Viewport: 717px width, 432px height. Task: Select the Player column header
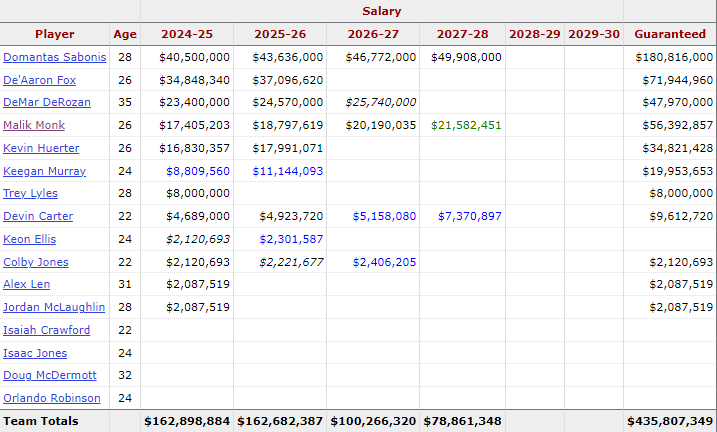pos(54,34)
